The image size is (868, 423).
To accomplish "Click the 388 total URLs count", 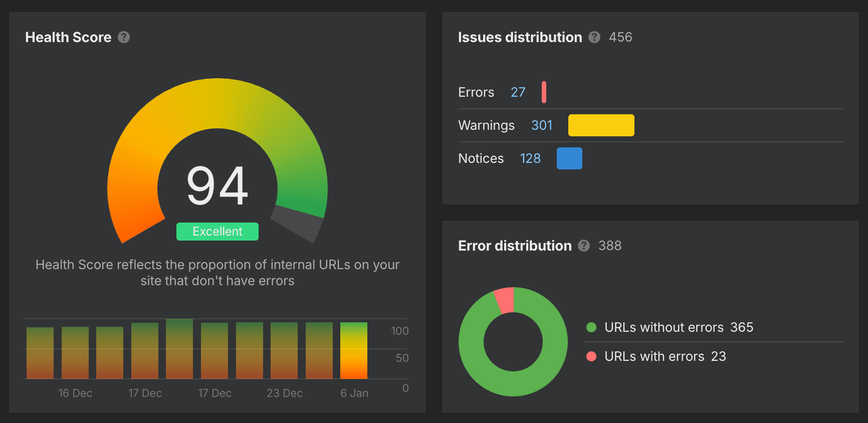I will (x=610, y=246).
